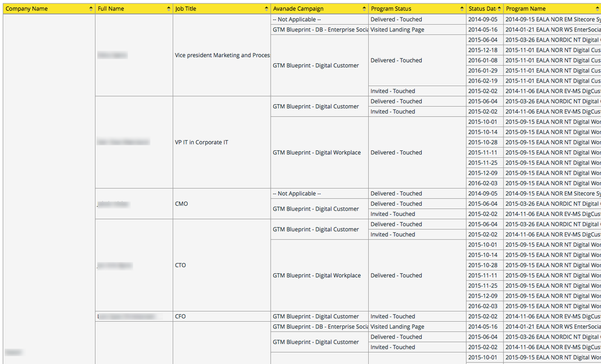This screenshot has height=364, width=601.
Task: Click status date "2016-02-19"
Action: tap(485, 81)
